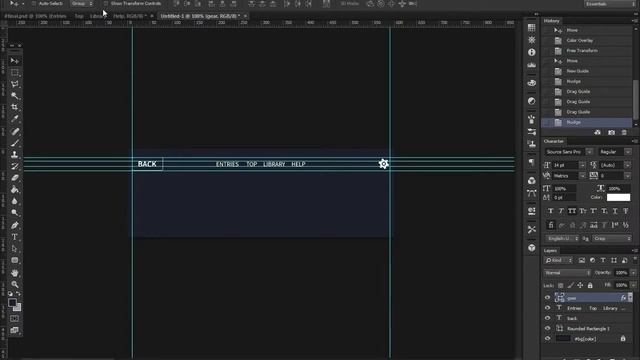Select the Crop tool

point(15,107)
